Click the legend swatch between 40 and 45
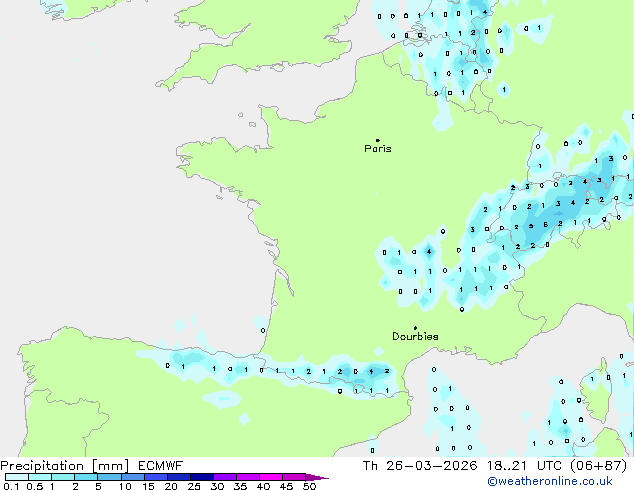634x490 pixels. (271, 477)
